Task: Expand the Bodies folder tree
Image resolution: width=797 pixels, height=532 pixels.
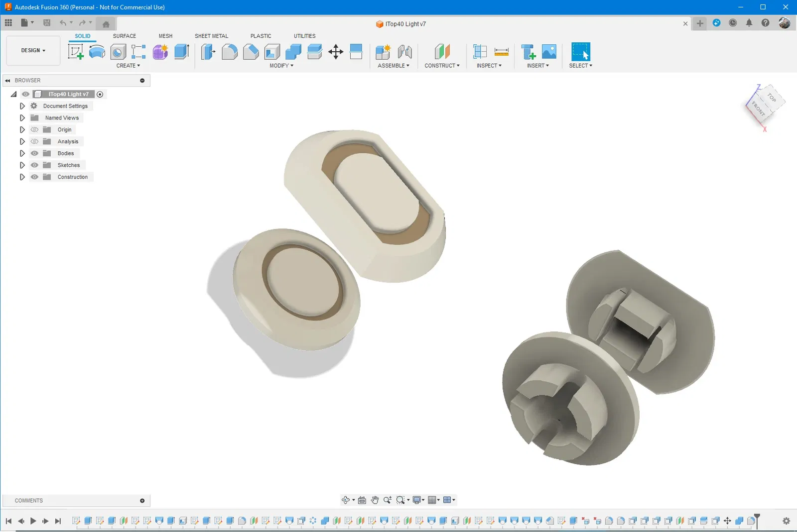Action: tap(22, 153)
